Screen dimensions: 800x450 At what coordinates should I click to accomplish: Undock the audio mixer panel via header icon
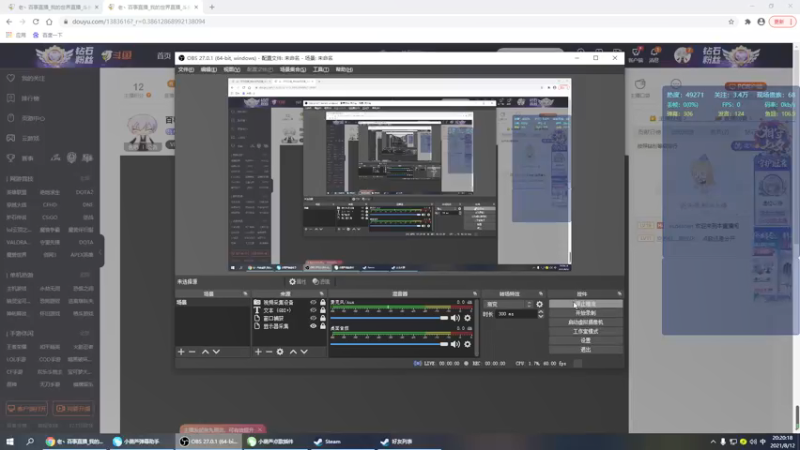[475, 294]
